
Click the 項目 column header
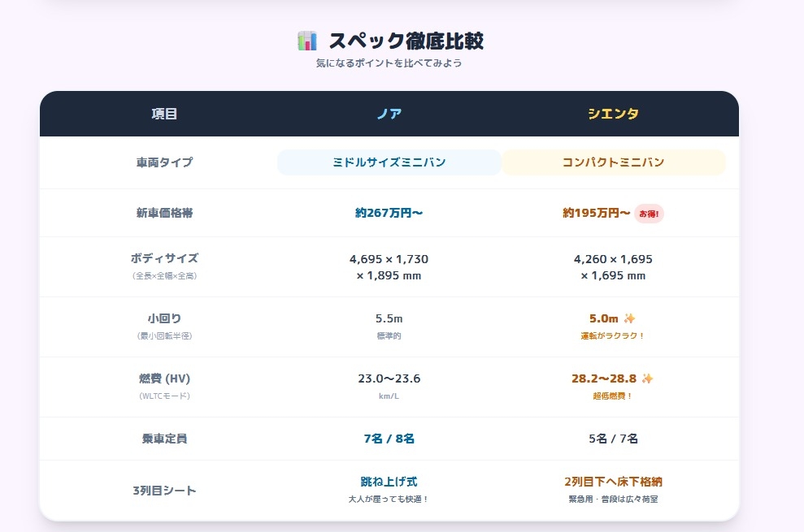164,114
